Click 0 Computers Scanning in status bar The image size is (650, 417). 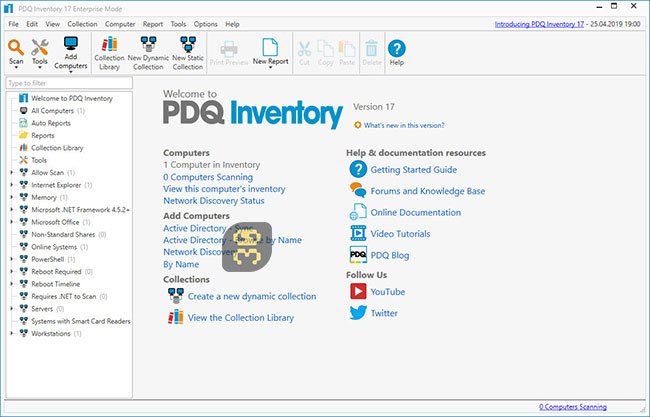pyautogui.click(x=573, y=407)
